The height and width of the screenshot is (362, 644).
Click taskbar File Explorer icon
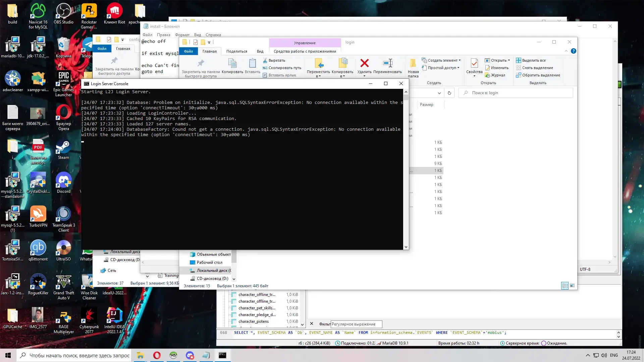[140, 355]
